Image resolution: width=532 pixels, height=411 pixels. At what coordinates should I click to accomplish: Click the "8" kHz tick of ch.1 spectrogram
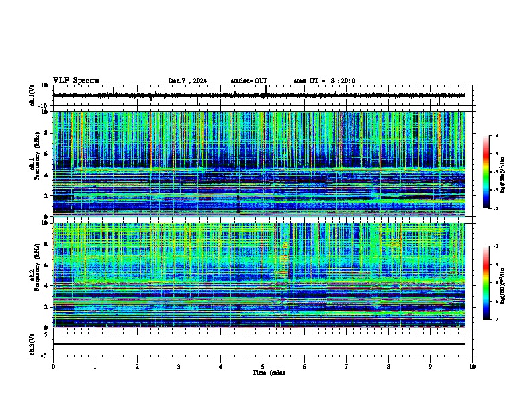tap(46, 133)
